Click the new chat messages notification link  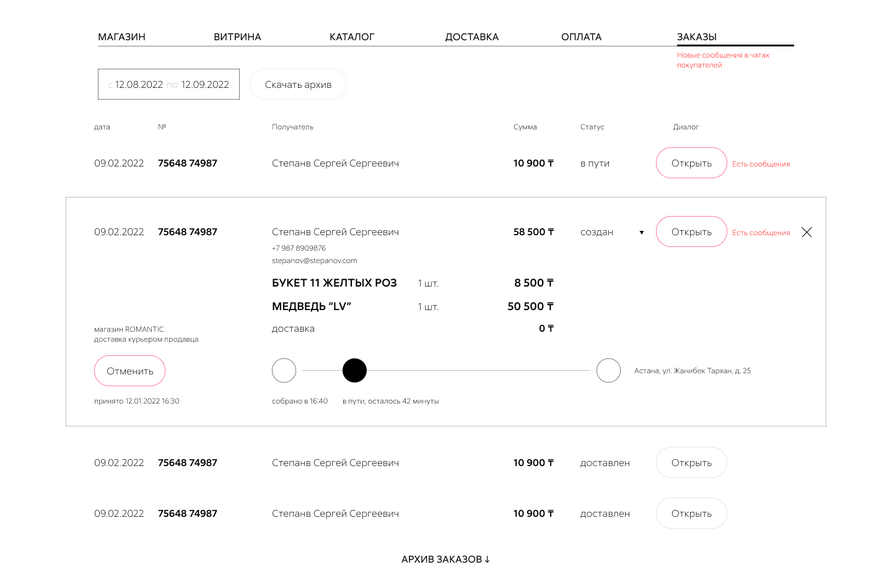722,60
